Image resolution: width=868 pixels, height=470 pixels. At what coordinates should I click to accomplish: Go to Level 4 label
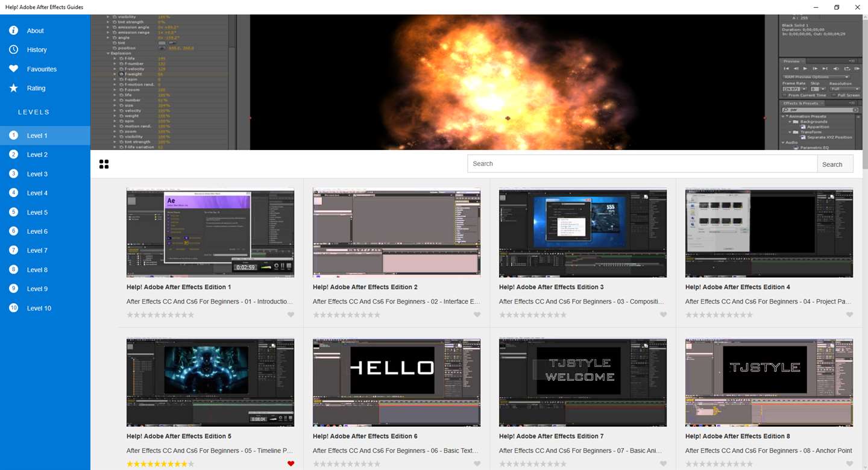(x=37, y=193)
